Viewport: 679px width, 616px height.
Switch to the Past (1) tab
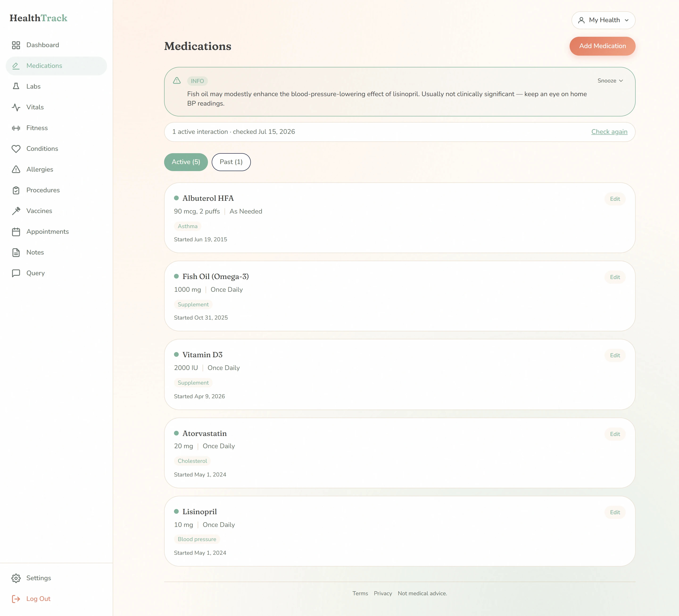[231, 162]
